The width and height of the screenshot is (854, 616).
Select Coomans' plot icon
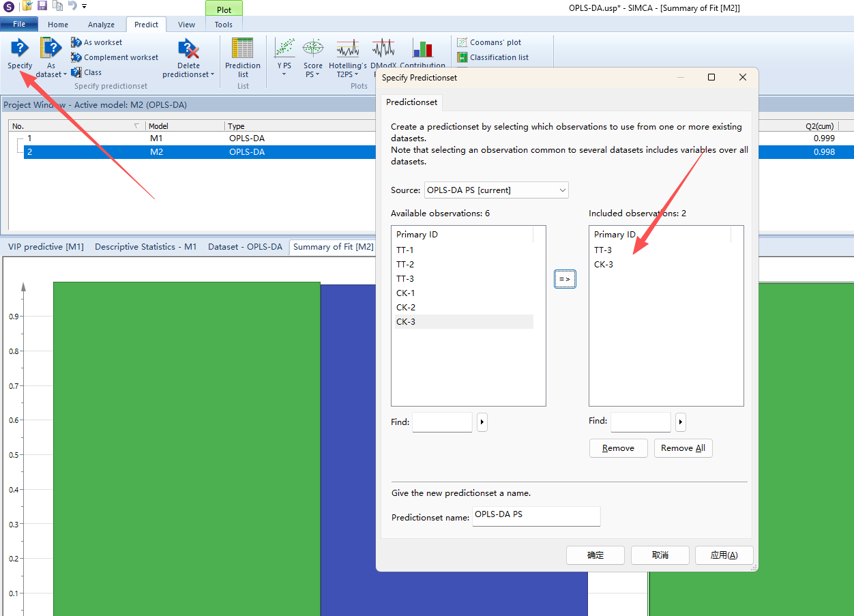point(489,42)
